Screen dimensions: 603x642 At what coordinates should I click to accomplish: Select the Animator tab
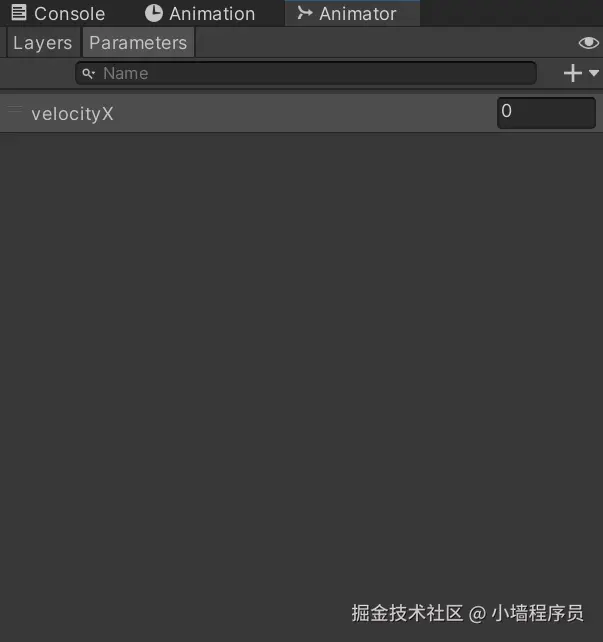[352, 14]
